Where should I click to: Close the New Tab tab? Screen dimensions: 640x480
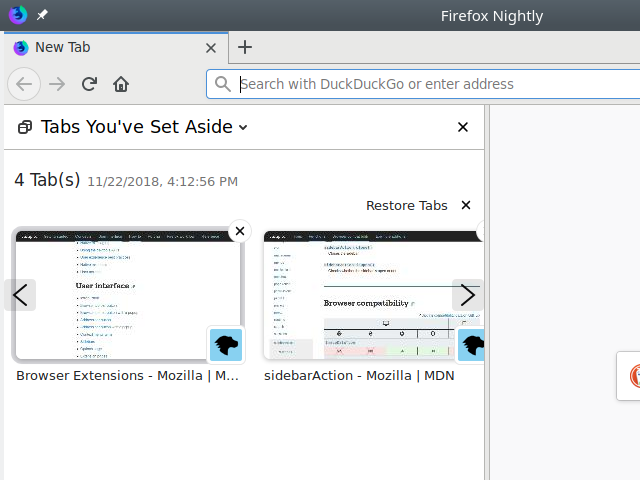211,48
